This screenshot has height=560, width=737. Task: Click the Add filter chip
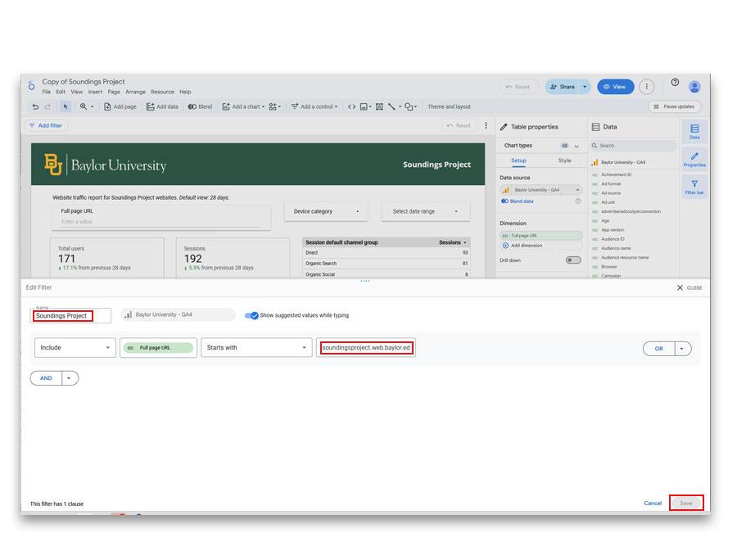pos(46,125)
